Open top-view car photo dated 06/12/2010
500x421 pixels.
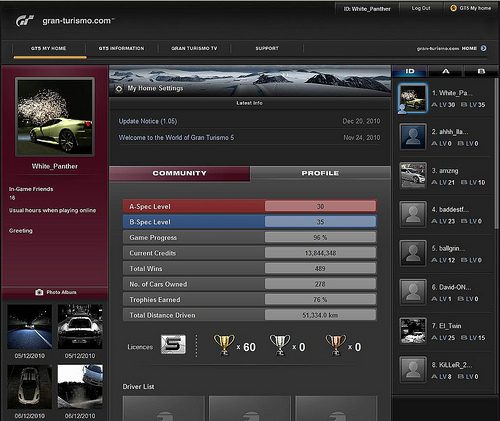point(30,387)
